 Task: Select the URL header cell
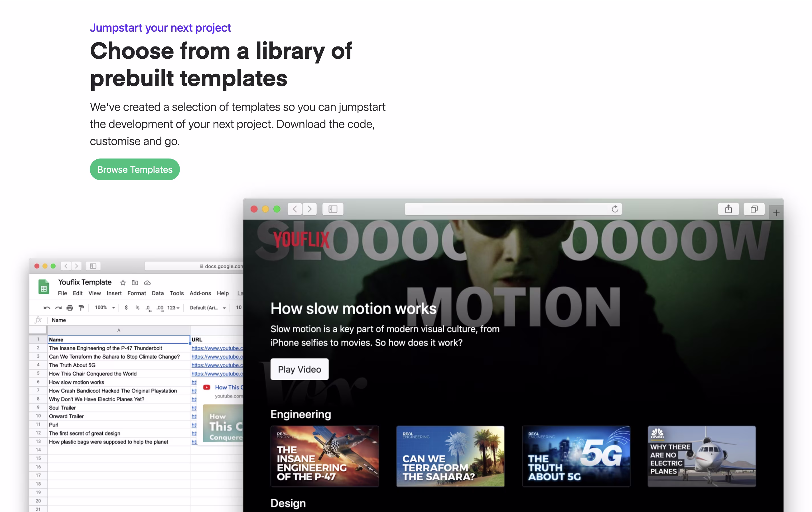tap(217, 340)
